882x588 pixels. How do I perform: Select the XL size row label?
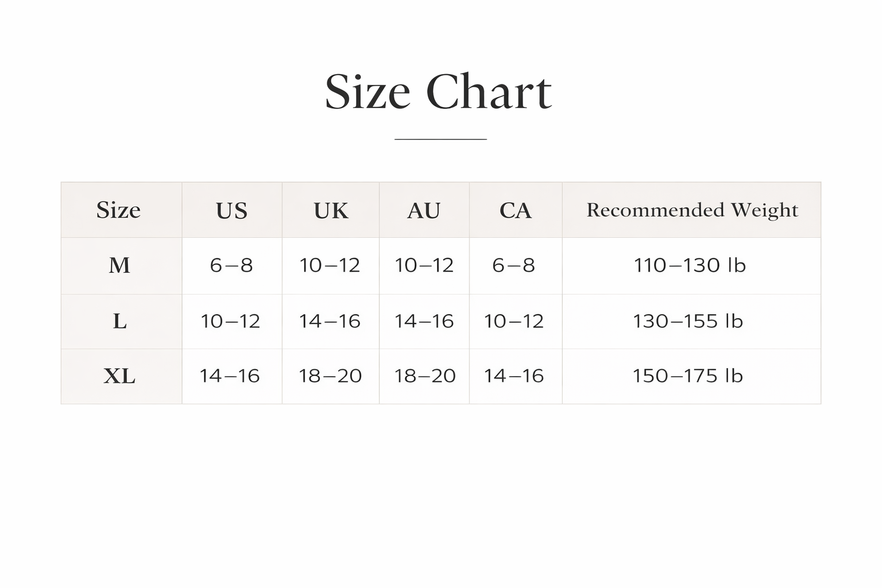(x=119, y=376)
